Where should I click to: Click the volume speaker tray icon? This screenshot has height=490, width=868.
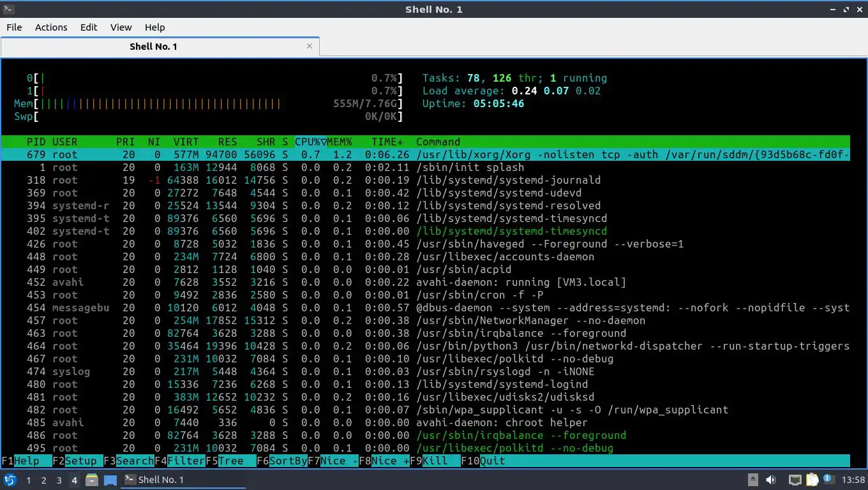[x=771, y=480]
